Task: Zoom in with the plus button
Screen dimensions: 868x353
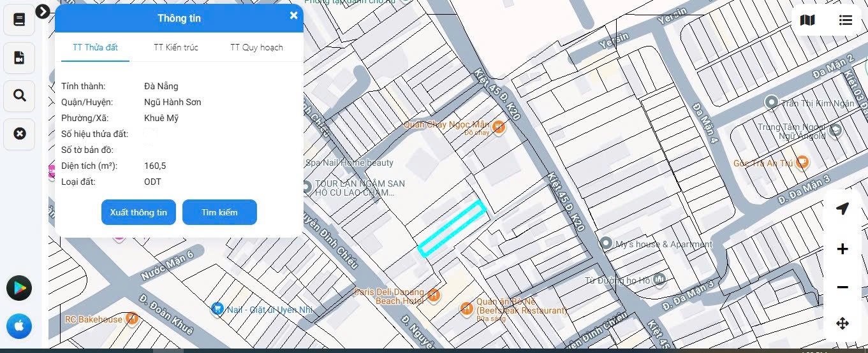Action: point(842,249)
